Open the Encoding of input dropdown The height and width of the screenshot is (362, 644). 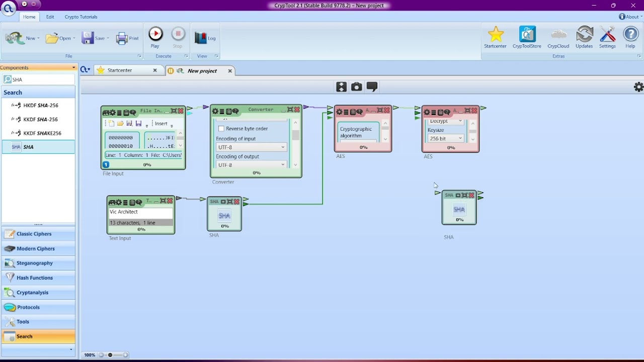tap(251, 147)
